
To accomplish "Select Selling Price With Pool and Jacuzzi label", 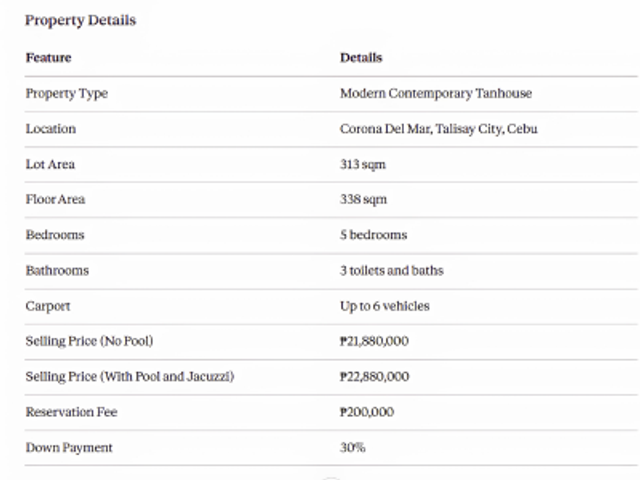I will (x=130, y=376).
